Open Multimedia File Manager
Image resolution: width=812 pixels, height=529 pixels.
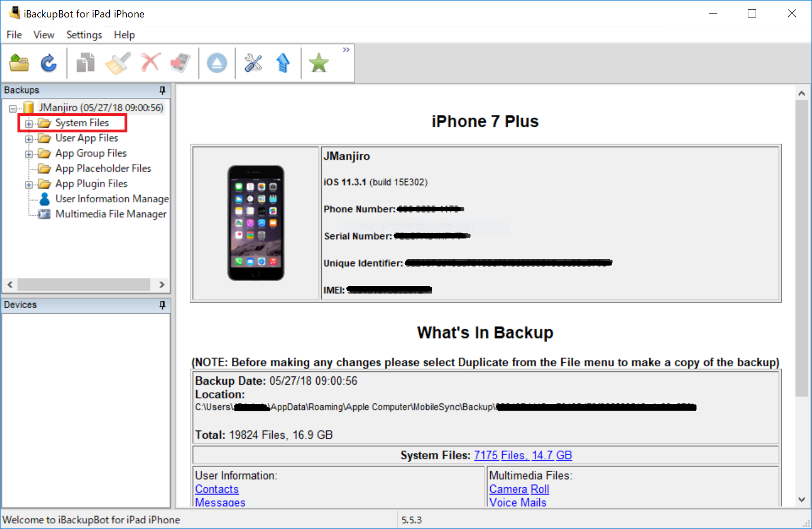[x=111, y=214]
